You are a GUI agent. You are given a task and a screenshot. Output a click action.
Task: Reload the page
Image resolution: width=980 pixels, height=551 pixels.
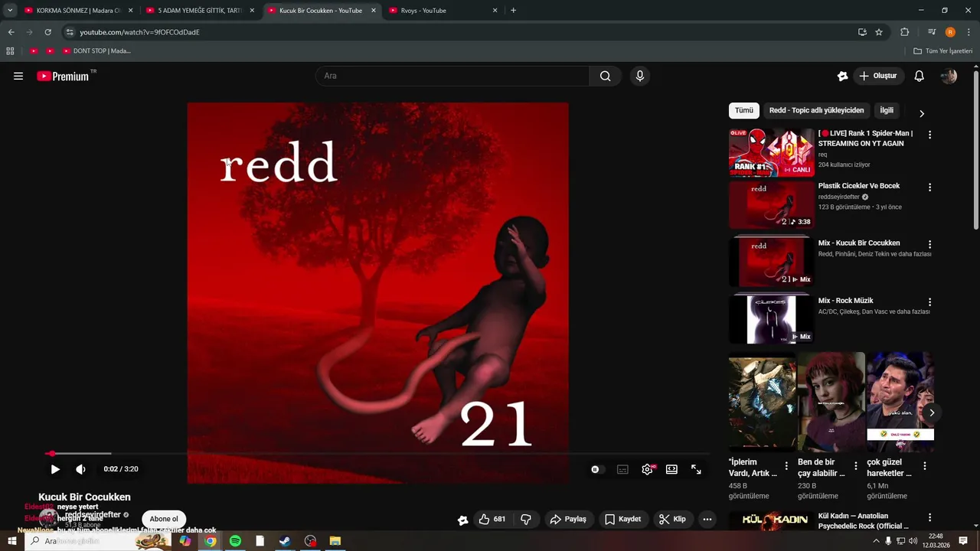[x=47, y=32]
